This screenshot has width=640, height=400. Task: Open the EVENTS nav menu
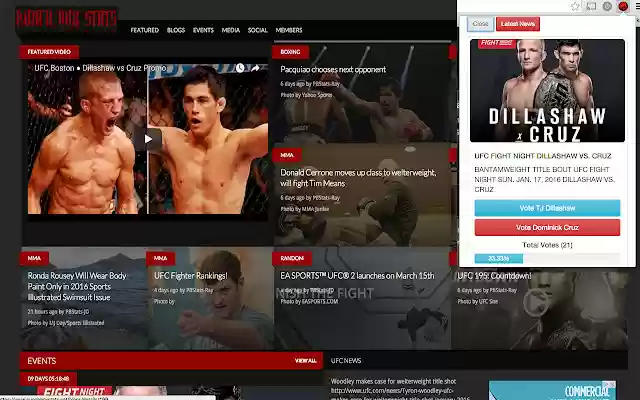coord(203,30)
